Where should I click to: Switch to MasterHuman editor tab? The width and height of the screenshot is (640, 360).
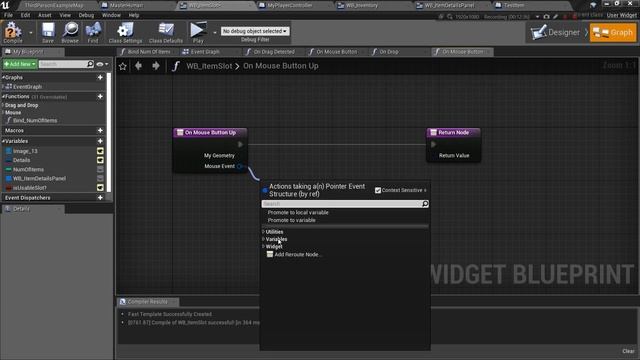click(x=127, y=5)
